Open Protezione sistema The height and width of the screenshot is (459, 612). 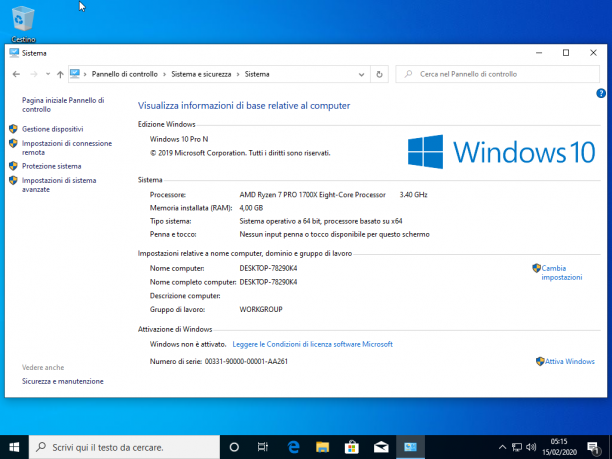click(52, 166)
